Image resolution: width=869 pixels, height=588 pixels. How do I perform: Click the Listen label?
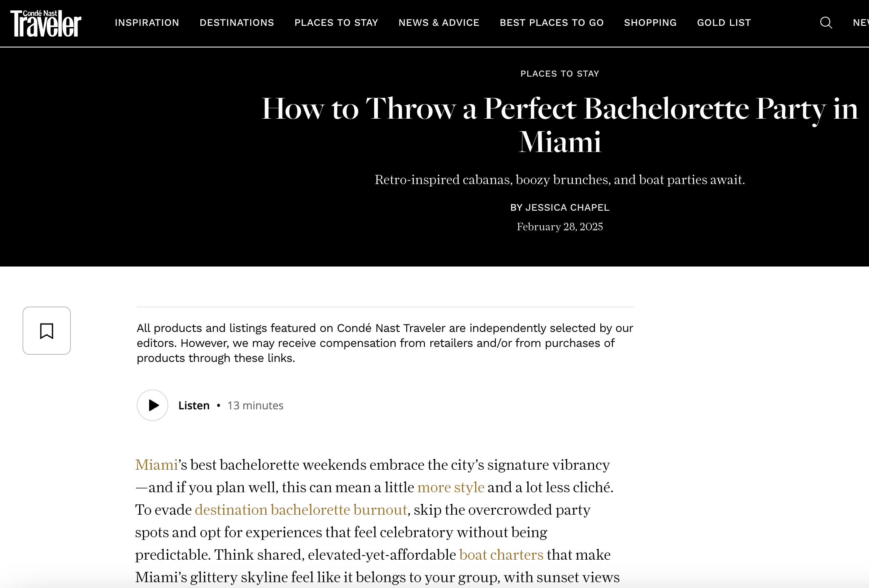pyautogui.click(x=194, y=406)
